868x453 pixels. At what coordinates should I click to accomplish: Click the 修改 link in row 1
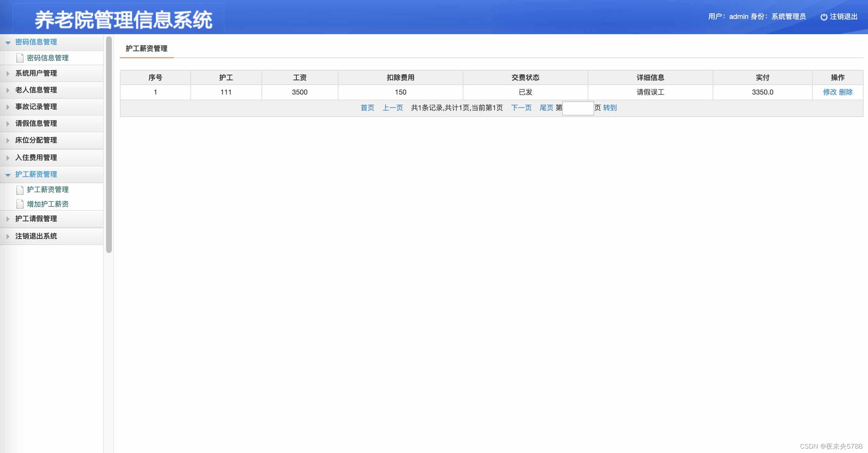tap(830, 92)
